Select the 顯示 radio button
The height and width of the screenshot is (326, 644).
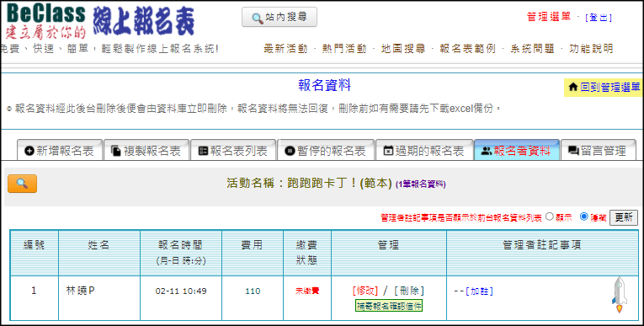click(549, 216)
